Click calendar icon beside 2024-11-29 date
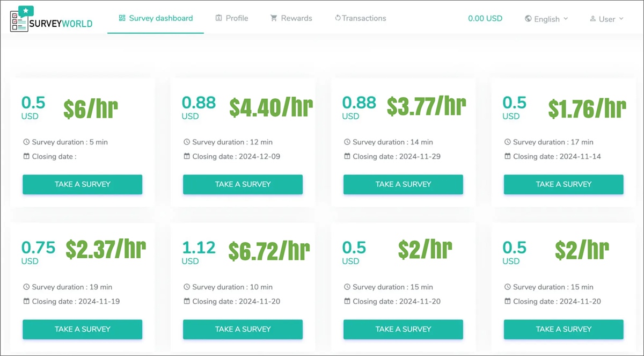Image resolution: width=644 pixels, height=356 pixels. coord(347,156)
